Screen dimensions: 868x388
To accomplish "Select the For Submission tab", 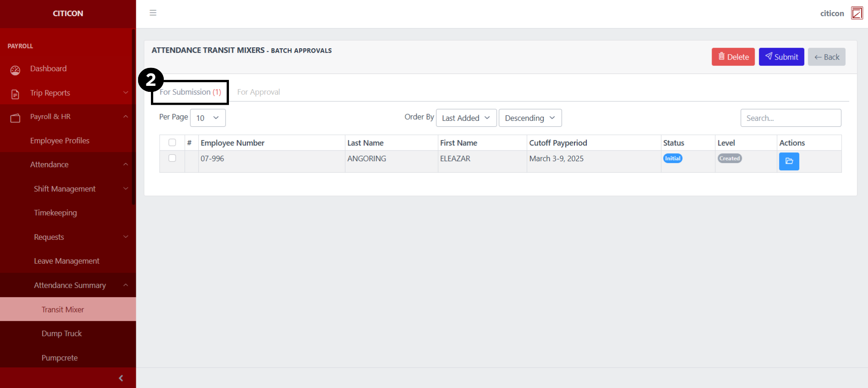I will pos(190,92).
